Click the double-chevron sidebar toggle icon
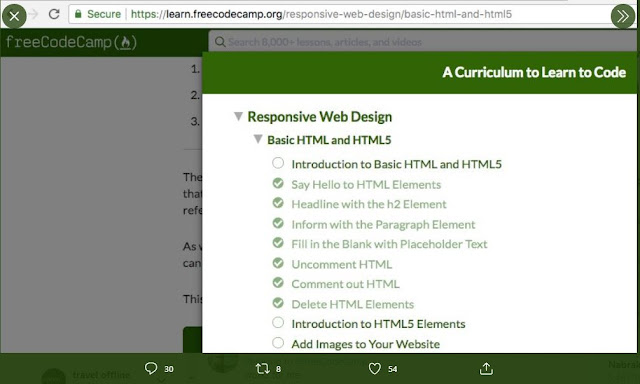This screenshot has height=384, width=640. 623,16
